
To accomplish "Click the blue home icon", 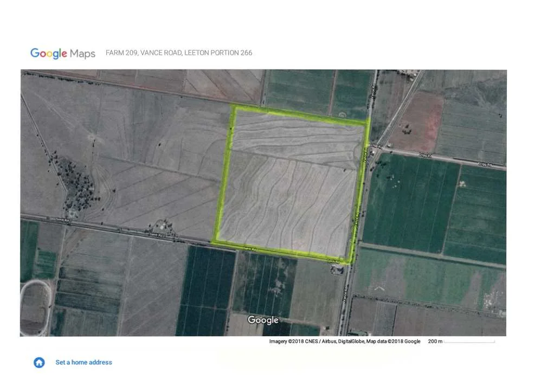I will coord(39,363).
